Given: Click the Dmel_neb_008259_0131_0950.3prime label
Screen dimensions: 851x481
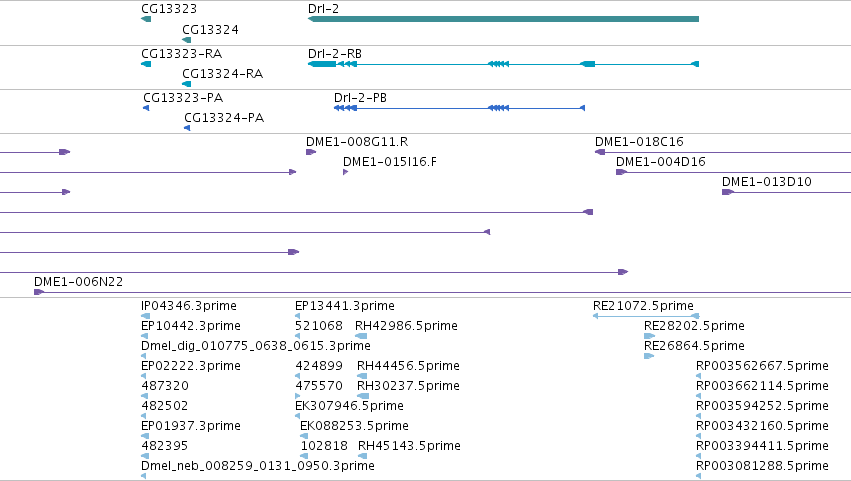Looking at the screenshot, I should point(258,465).
